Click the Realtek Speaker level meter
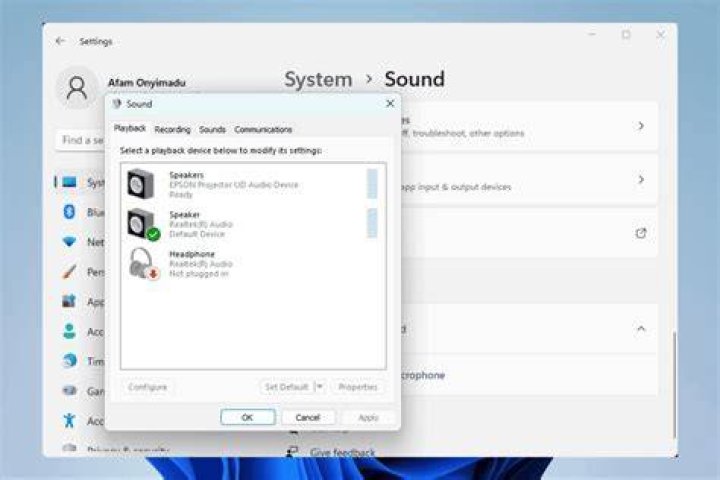The height and width of the screenshot is (480, 720). (372, 223)
